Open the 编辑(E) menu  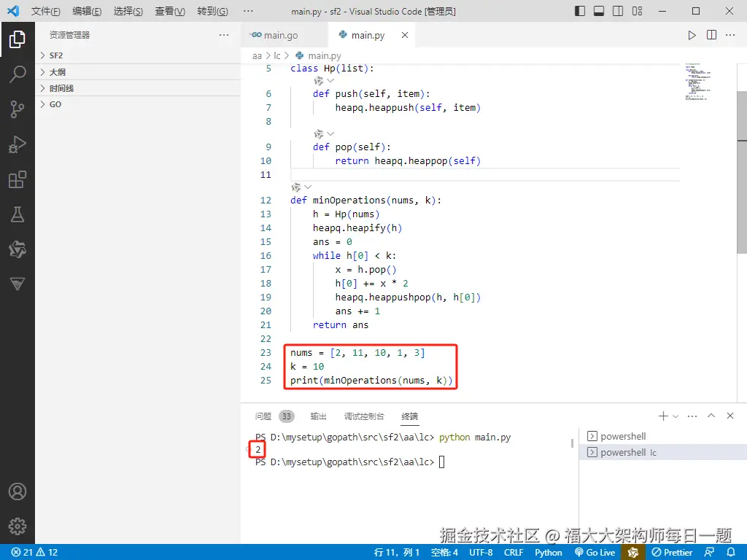[87, 11]
